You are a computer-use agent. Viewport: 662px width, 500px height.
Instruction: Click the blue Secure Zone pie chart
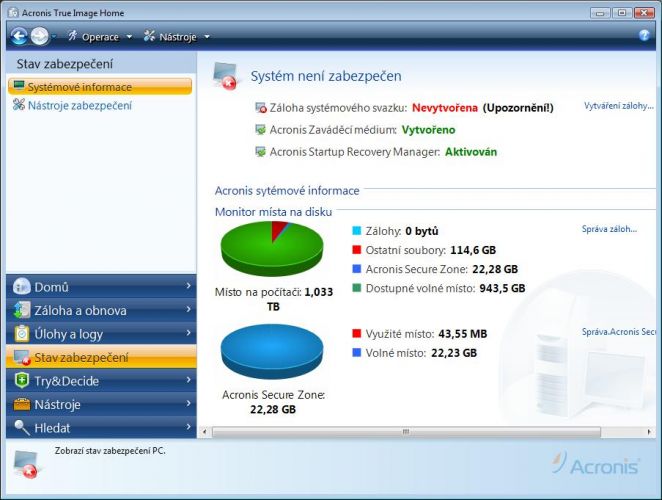(272, 351)
